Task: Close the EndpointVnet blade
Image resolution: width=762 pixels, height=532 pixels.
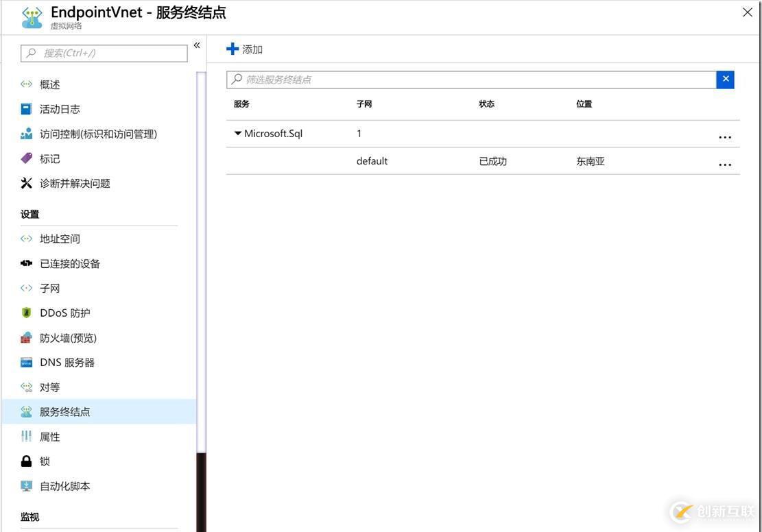Action: [748, 12]
